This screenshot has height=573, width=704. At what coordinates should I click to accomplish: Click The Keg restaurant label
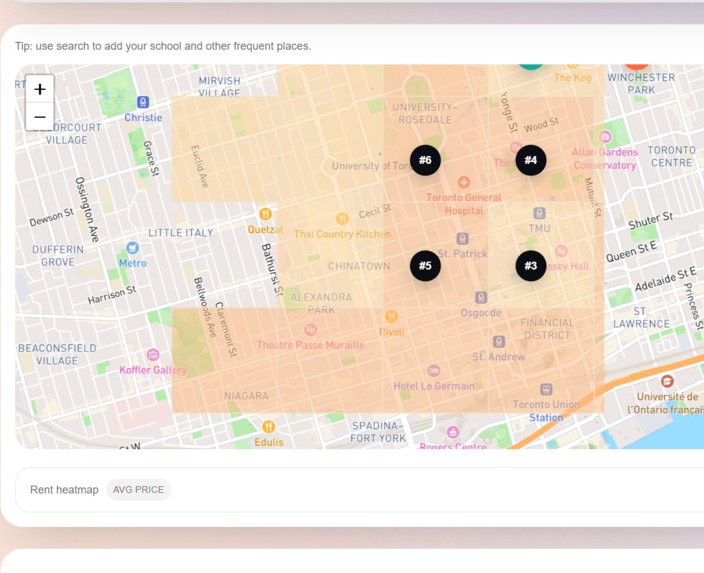[x=572, y=78]
